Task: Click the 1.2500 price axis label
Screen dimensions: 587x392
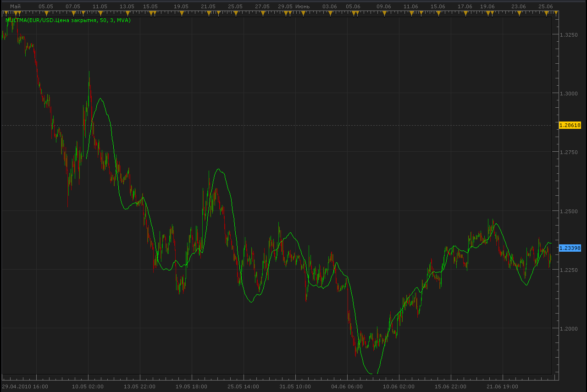Action: pos(568,211)
